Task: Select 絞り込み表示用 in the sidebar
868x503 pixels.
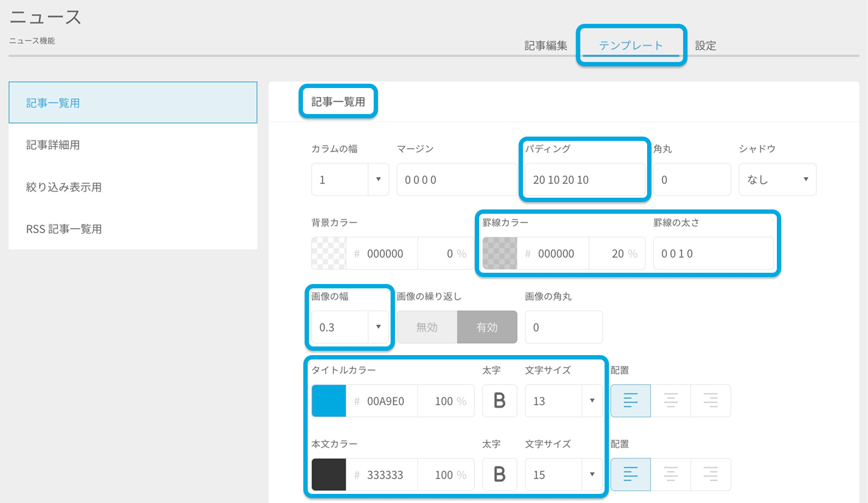Action: (x=133, y=187)
